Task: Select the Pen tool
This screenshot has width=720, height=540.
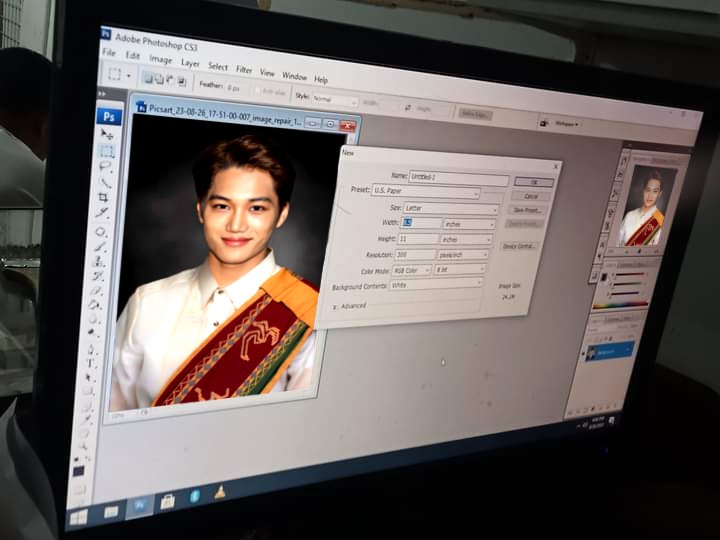Action: (91, 350)
